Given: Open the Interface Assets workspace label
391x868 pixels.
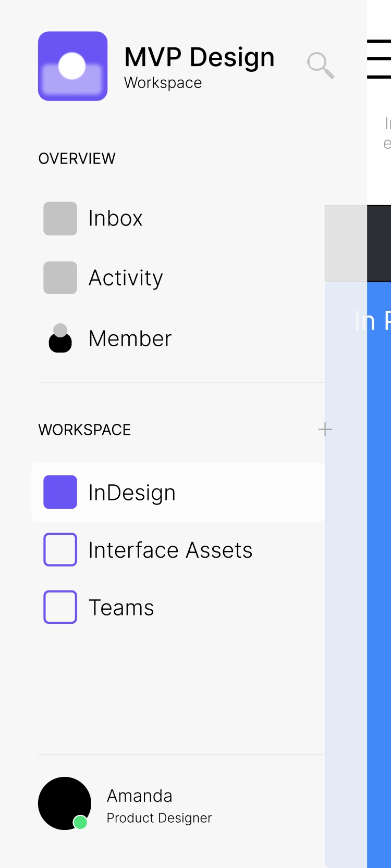Looking at the screenshot, I should tap(170, 550).
